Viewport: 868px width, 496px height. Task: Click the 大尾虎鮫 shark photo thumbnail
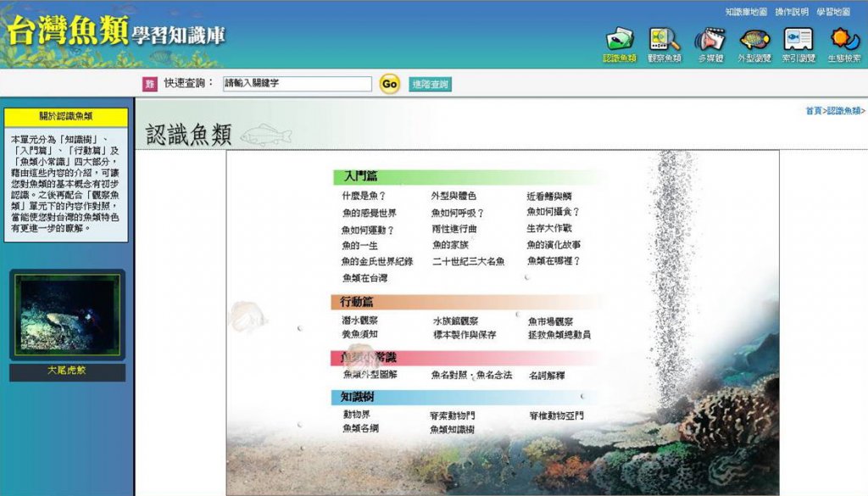tap(67, 315)
